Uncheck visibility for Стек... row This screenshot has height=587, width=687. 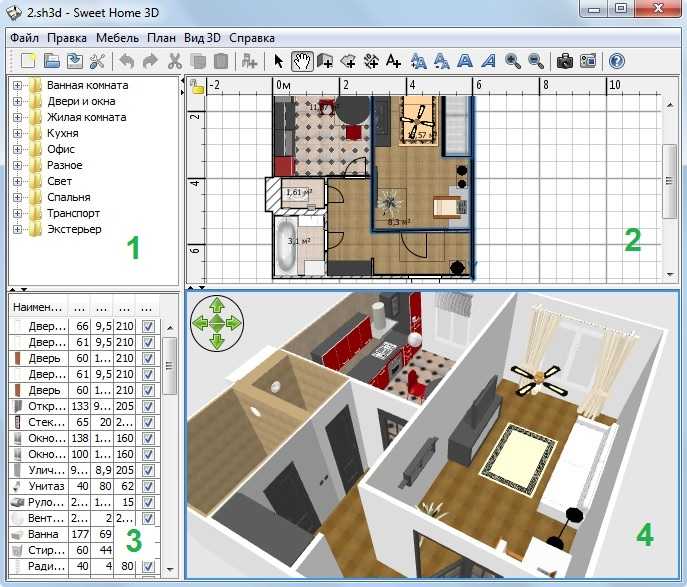(x=149, y=422)
